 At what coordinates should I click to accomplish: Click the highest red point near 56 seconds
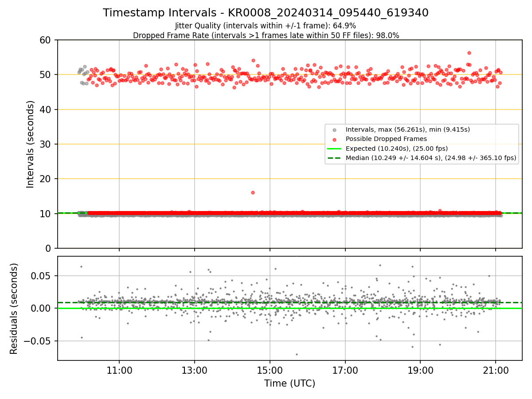click(x=469, y=53)
